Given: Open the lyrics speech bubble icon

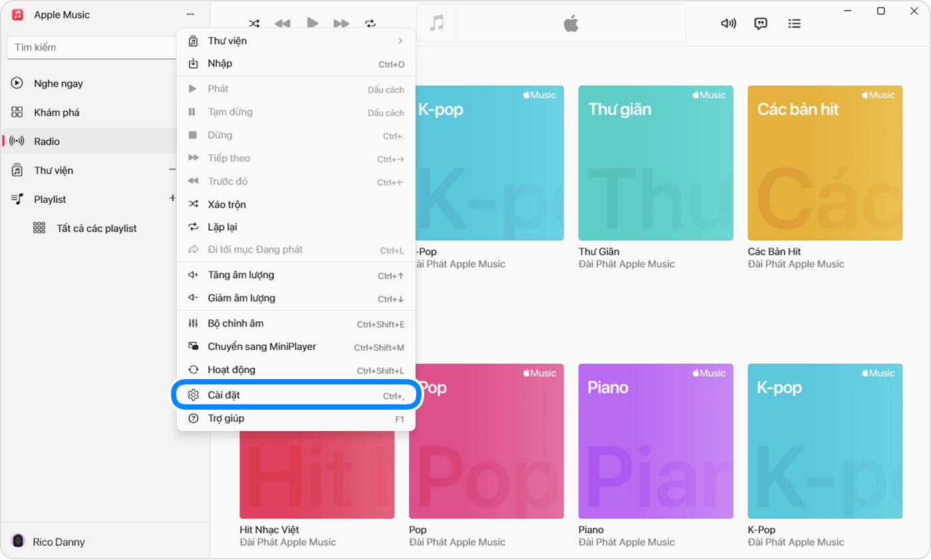Looking at the screenshot, I should tap(761, 23).
